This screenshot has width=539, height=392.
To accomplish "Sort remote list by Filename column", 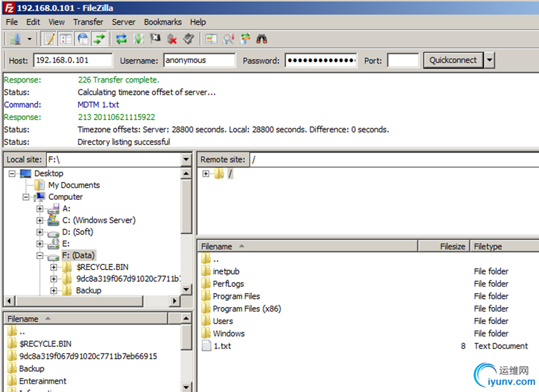I will click(x=308, y=246).
